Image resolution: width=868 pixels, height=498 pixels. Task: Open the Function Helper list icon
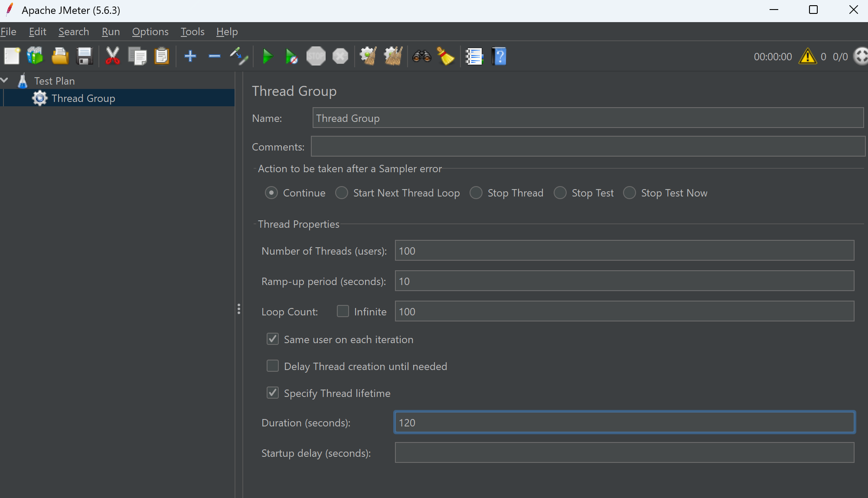tap(474, 56)
